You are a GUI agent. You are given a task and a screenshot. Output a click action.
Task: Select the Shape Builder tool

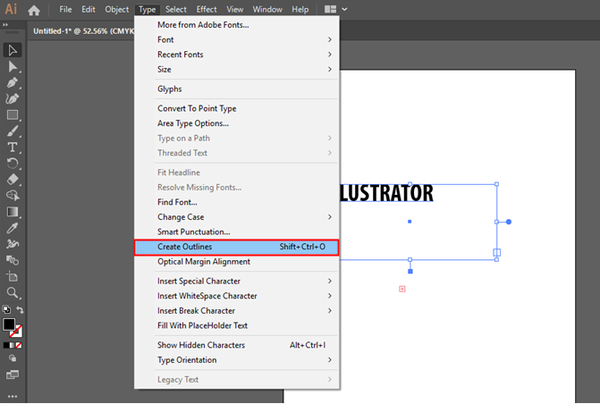coord(12,195)
